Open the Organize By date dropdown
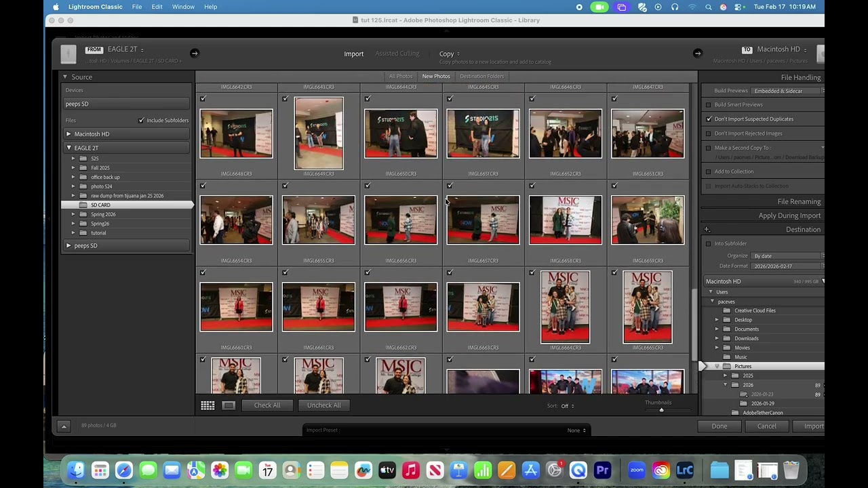This screenshot has width=868, height=488. [x=788, y=256]
